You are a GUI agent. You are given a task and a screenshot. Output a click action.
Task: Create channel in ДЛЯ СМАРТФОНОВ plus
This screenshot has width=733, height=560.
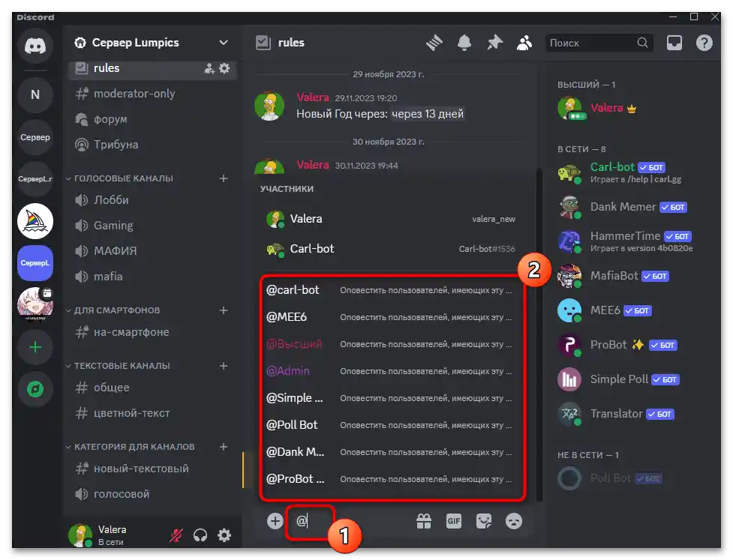tap(224, 310)
